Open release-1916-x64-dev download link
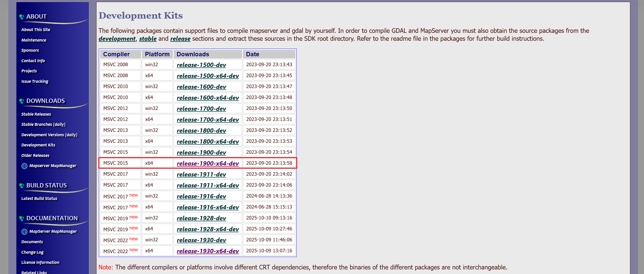The image size is (644, 274). (208, 207)
